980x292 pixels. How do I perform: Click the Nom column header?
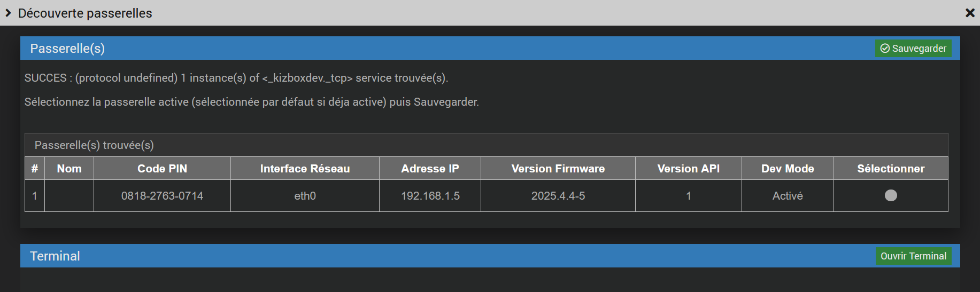click(x=70, y=169)
